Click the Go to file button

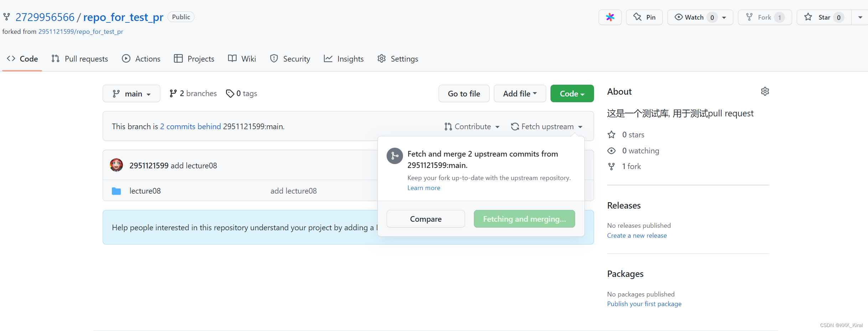tap(464, 94)
